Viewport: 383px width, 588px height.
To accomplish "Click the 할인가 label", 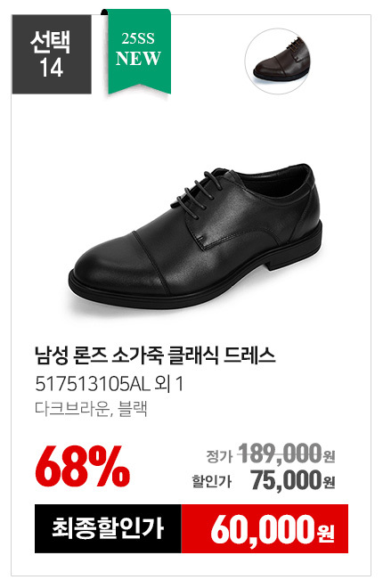I will point(212,481).
